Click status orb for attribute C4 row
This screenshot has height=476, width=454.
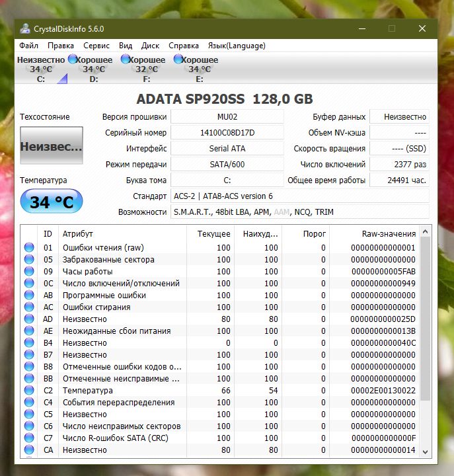coord(29,402)
